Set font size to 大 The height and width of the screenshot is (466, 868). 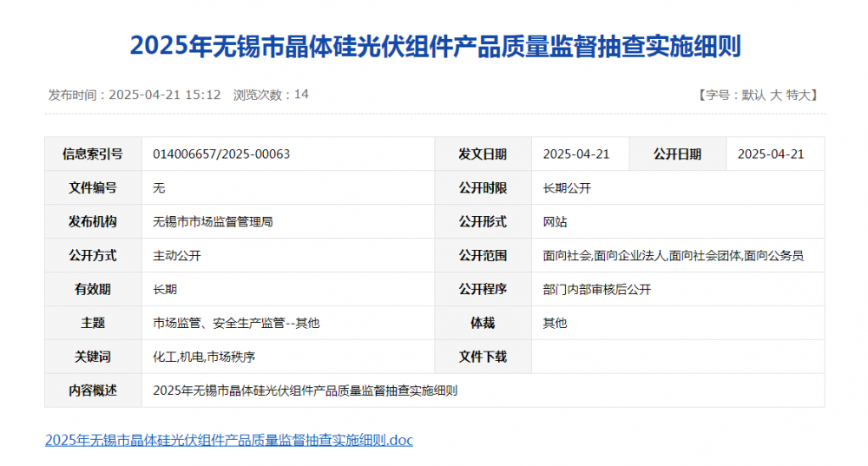pyautogui.click(x=776, y=95)
